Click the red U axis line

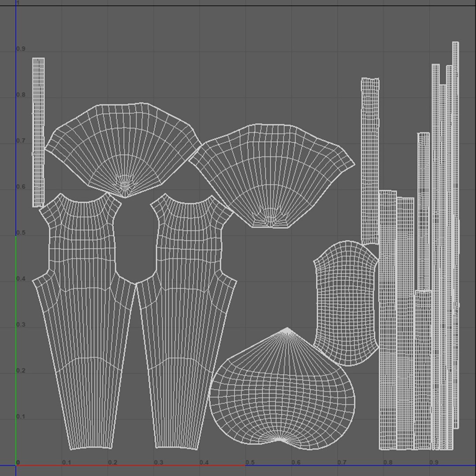pos(130,465)
